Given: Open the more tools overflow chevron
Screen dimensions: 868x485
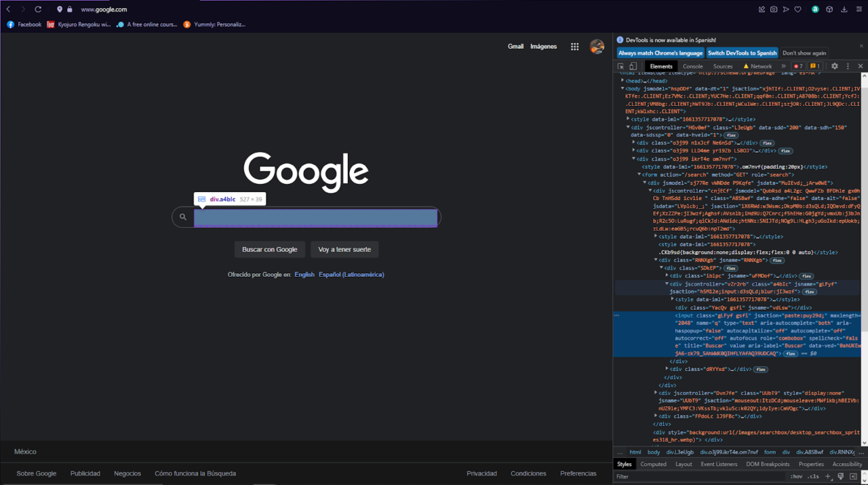Looking at the screenshot, I should [x=783, y=66].
